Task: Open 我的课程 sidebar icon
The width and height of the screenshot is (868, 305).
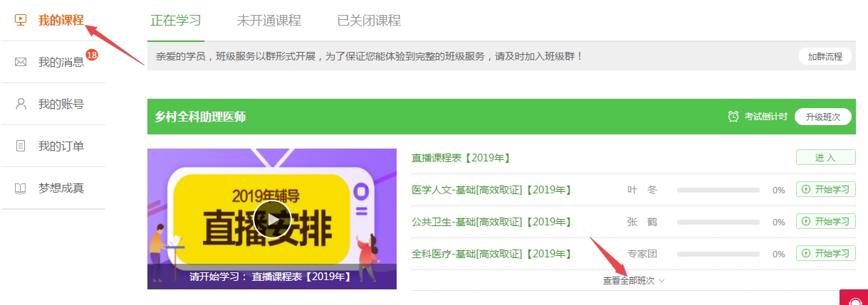Action: tap(21, 19)
